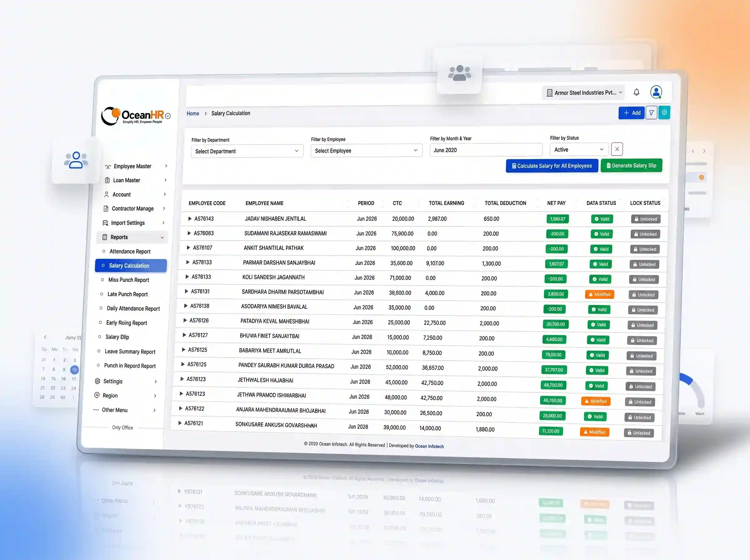Viewport: 750px width, 560px height.
Task: Click the Settings gear icon in sidebar
Action: click(97, 381)
